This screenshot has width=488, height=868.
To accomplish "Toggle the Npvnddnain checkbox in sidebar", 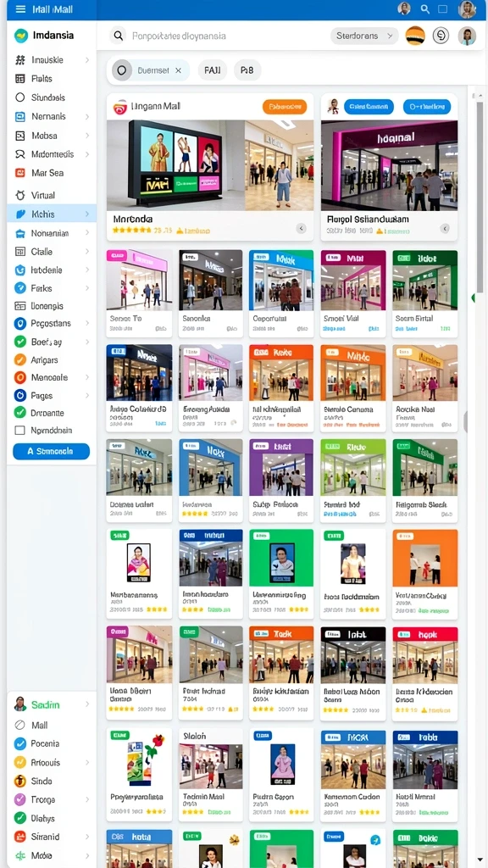I will (x=20, y=430).
